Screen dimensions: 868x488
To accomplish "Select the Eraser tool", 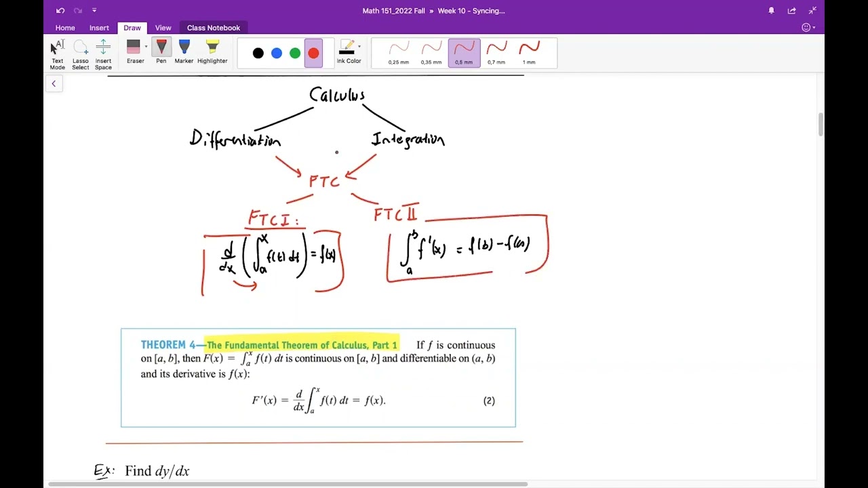I will [x=134, y=52].
